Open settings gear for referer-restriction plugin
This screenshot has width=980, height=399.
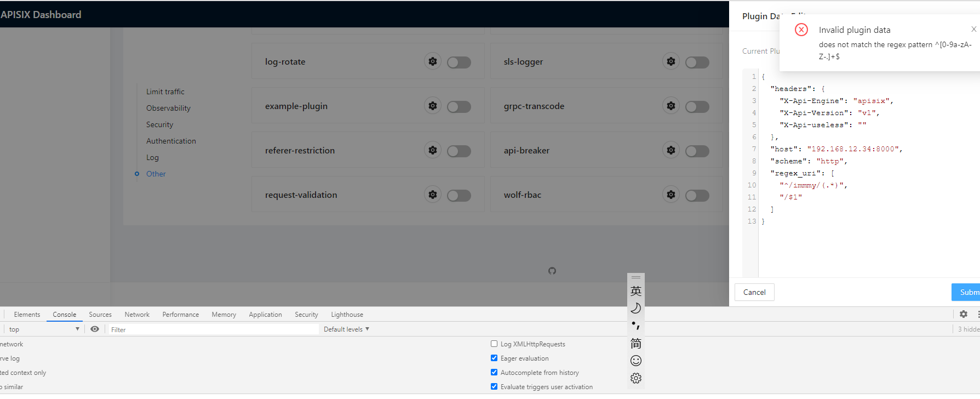[x=433, y=150]
